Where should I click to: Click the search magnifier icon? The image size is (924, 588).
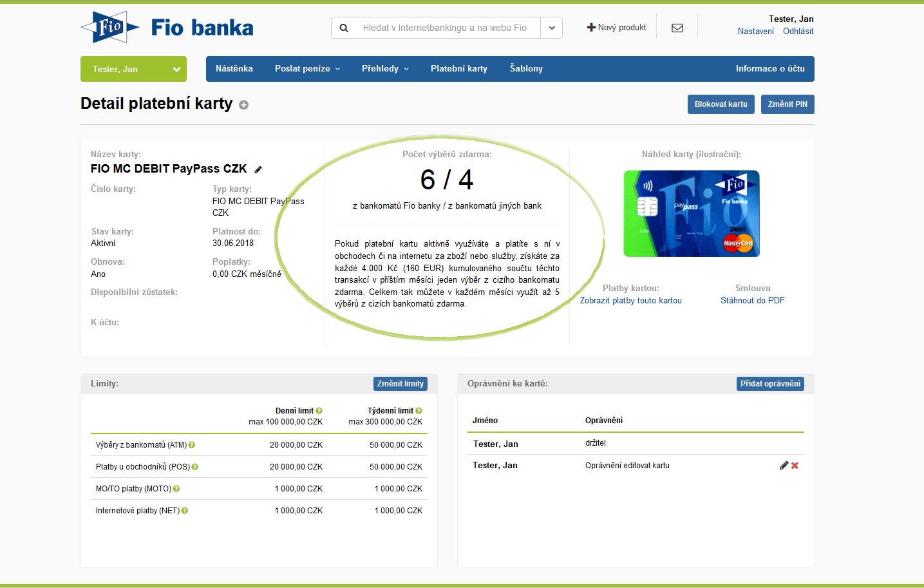coord(344,28)
